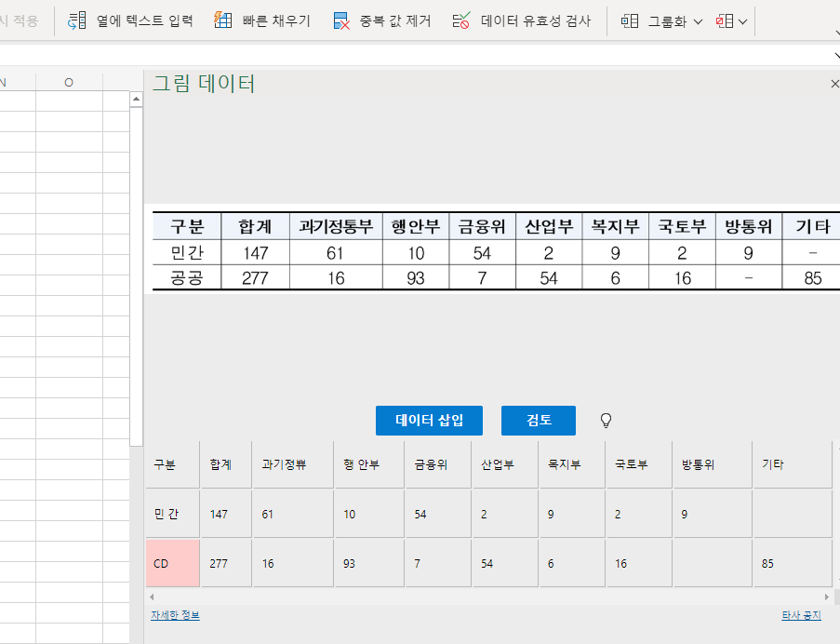840x644 pixels.
Task: Select preview cell with value 61
Action: coord(293,514)
